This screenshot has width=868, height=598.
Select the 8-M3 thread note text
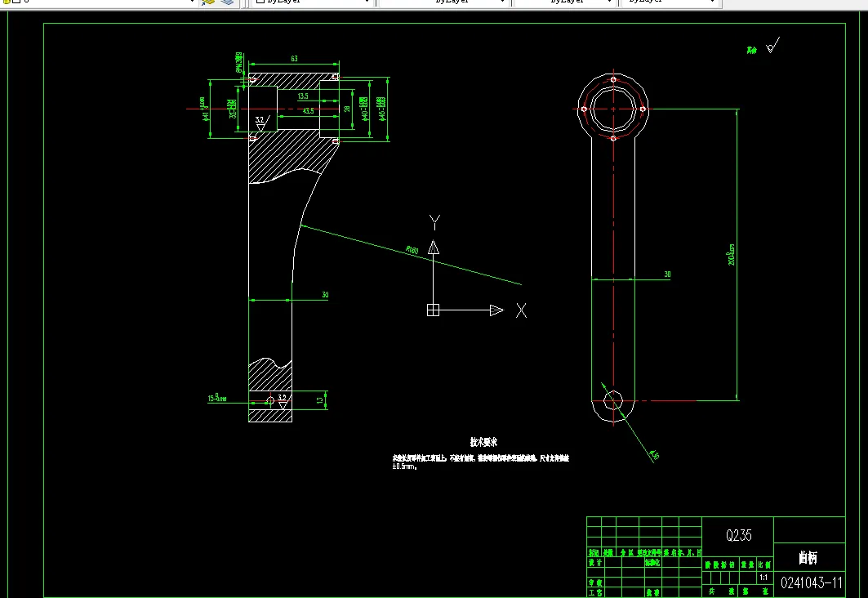238,63
